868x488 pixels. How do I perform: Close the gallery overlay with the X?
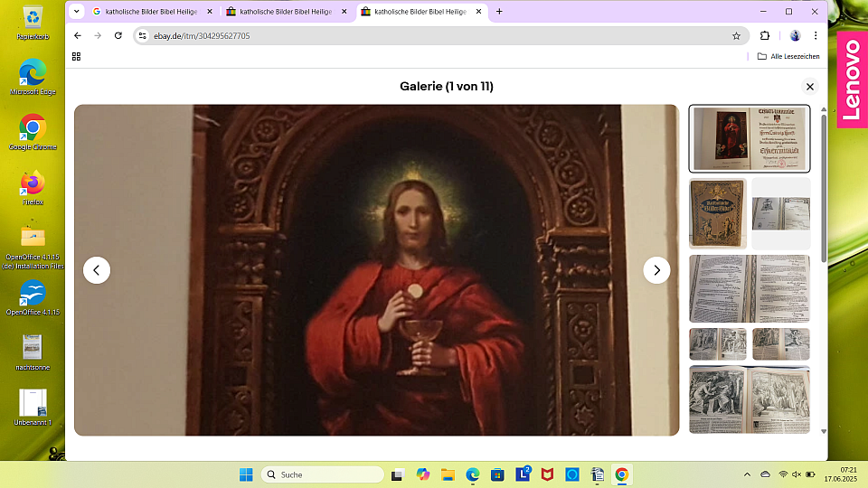point(810,87)
